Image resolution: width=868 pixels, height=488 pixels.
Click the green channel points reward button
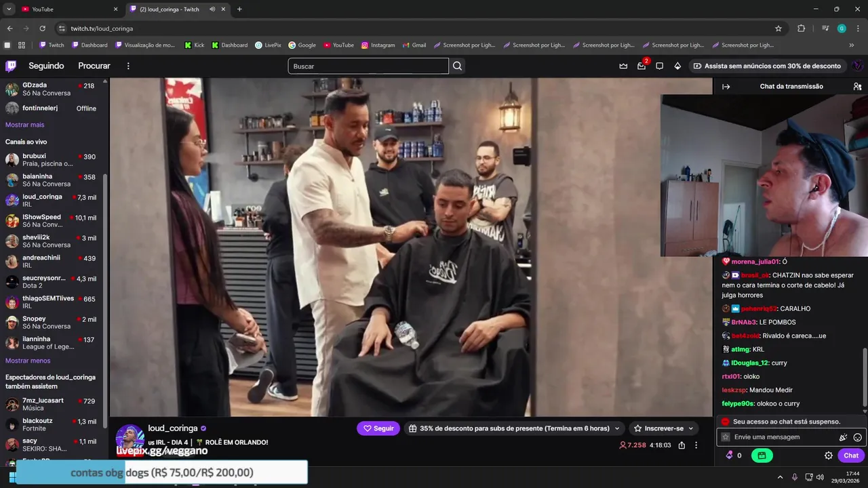(x=762, y=455)
